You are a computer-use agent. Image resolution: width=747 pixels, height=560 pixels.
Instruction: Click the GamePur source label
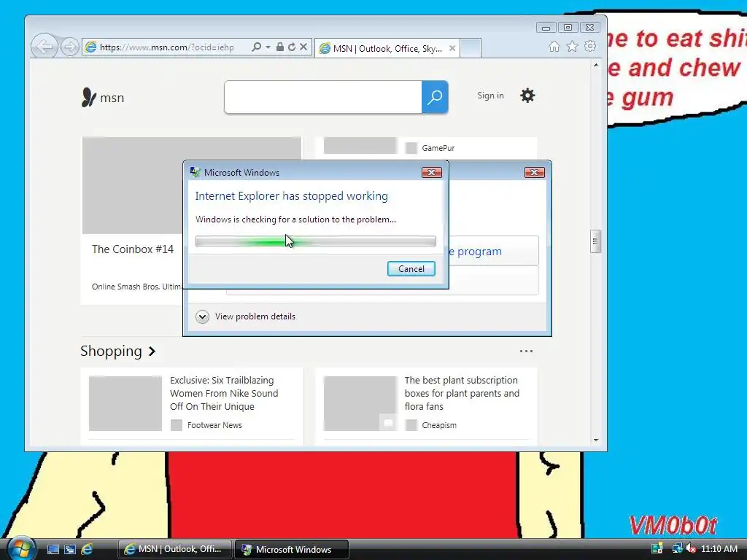point(438,148)
